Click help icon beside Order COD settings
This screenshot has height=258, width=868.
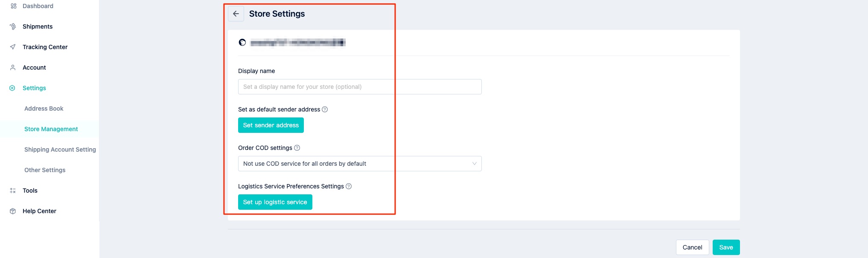(297, 148)
